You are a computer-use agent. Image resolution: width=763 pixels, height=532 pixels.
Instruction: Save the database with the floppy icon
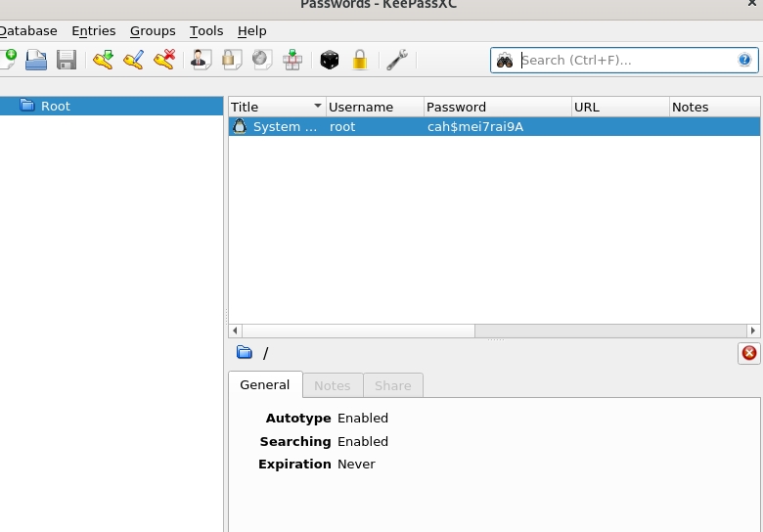67,60
